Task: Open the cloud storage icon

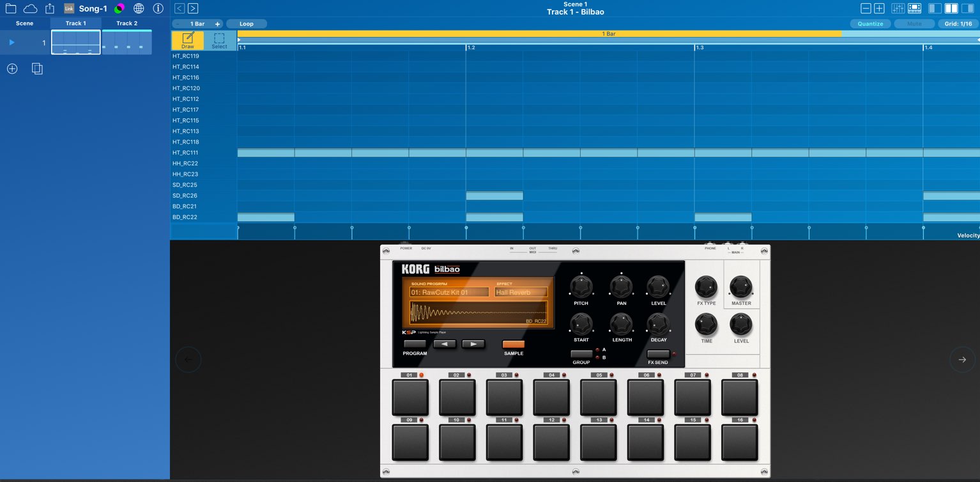Action: tap(30, 8)
